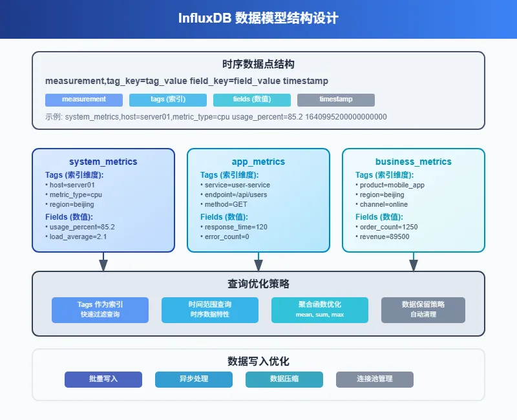This screenshot has height=420, width=517.
Task: Click the 示例 system_metrics line protocol text
Action: pos(216,117)
